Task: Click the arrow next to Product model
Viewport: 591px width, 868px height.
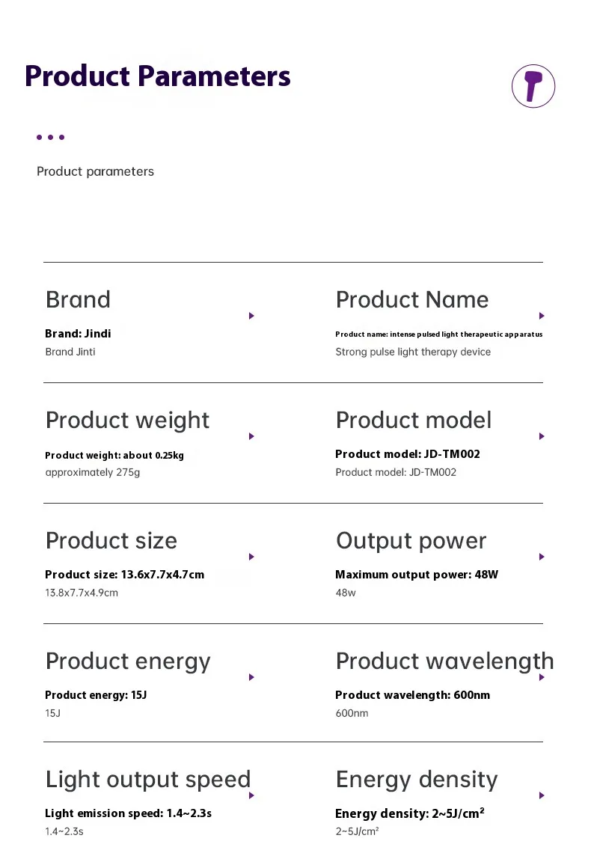Action: (x=542, y=436)
